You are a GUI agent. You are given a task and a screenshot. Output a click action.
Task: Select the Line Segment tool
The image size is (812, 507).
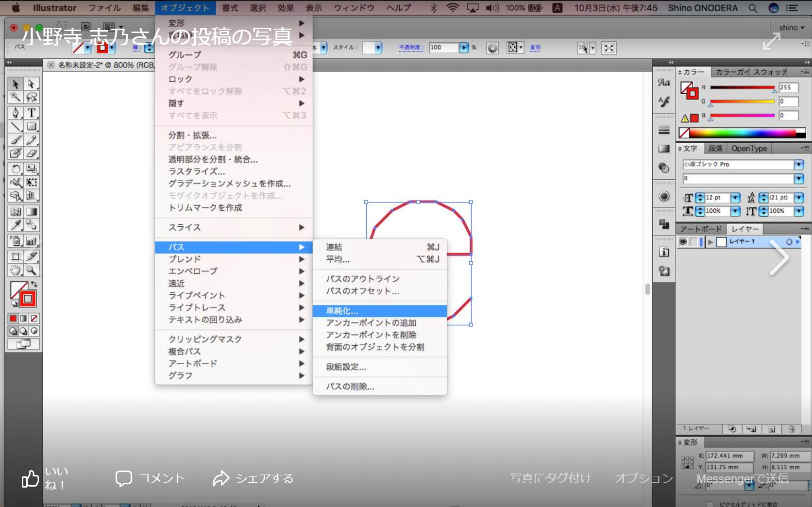pyautogui.click(x=16, y=126)
